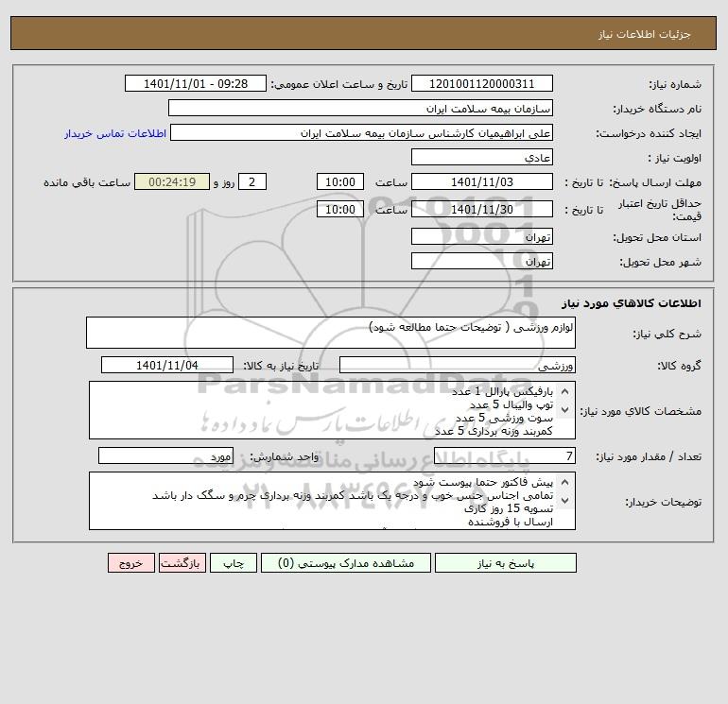This screenshot has width=728, height=704.
Task: Click the label ساعت باقی مانده
Action: point(87,182)
